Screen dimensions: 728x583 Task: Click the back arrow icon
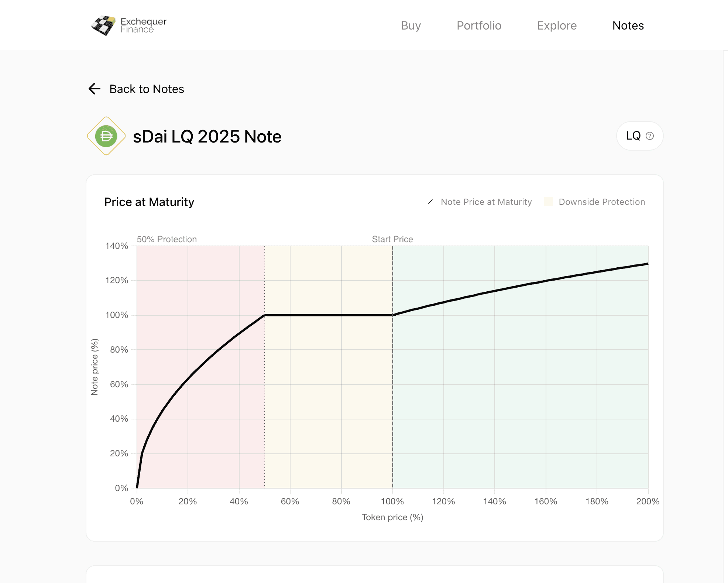95,89
